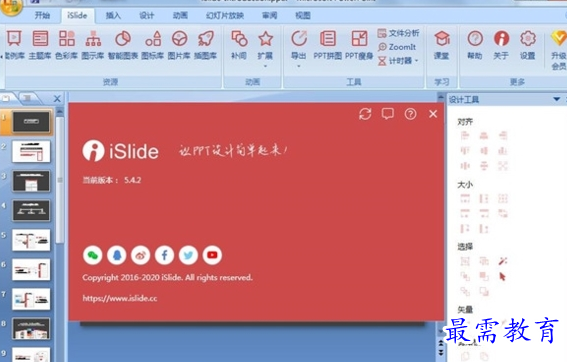Select slide 6 thumbnail
The image size is (567, 362).
pos(31,270)
